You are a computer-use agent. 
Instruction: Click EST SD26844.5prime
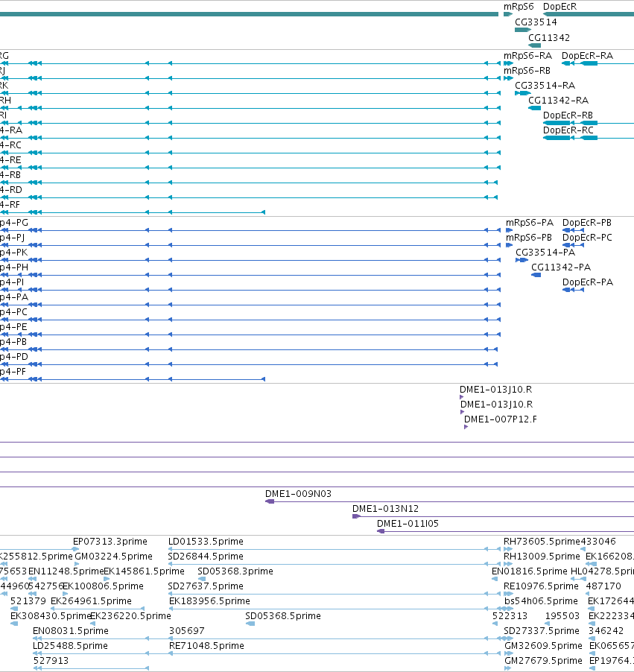coord(206,557)
